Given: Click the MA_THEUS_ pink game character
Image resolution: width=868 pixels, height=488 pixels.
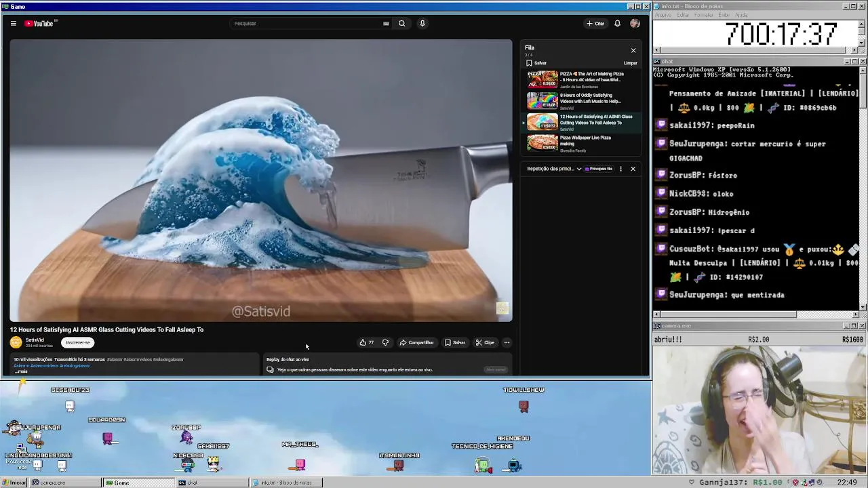Looking at the screenshot, I should [x=300, y=464].
